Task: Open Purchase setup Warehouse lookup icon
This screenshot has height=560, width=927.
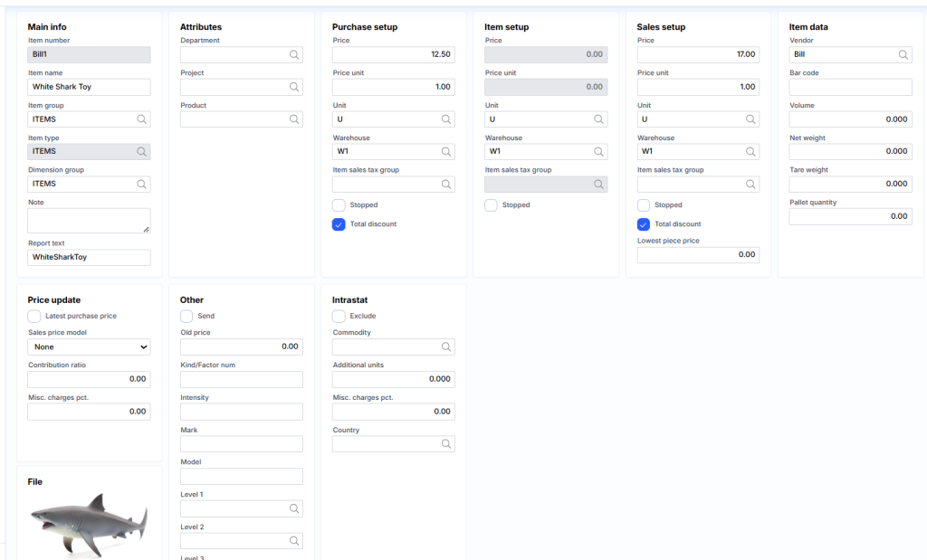Action: coord(446,152)
